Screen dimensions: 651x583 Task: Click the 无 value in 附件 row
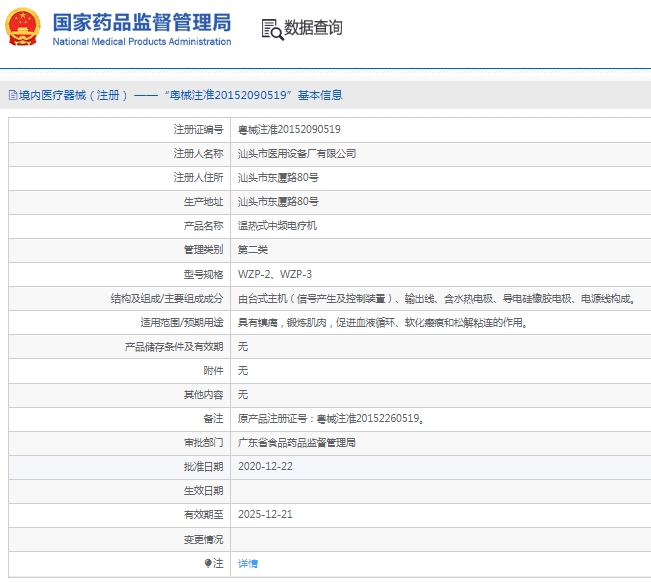tap(243, 370)
